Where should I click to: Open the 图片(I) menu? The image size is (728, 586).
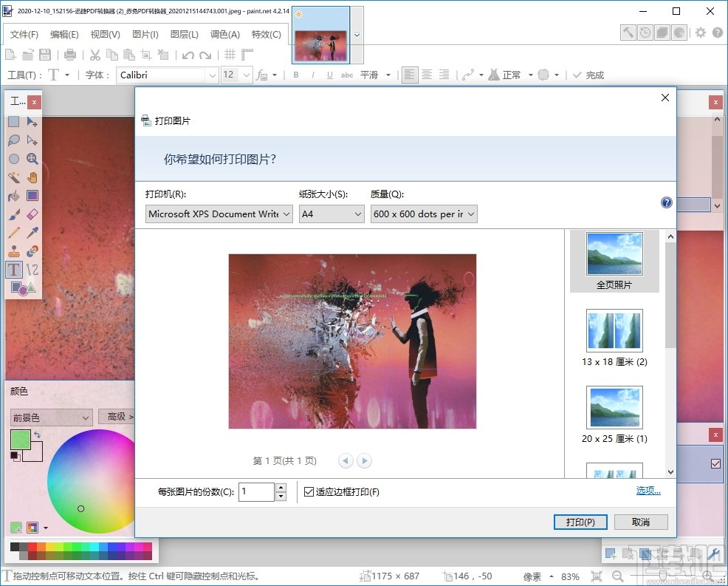(x=145, y=35)
